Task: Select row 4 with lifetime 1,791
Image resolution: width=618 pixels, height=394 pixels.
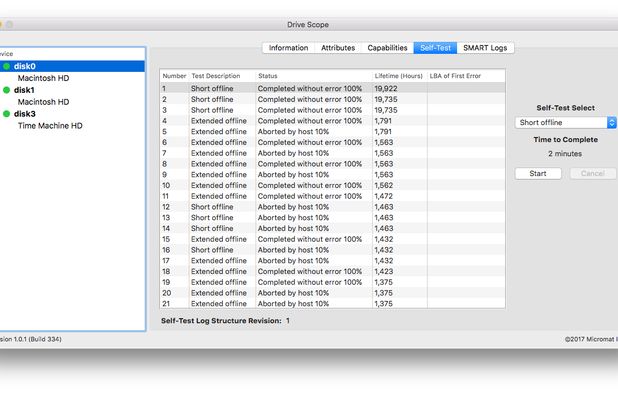Action: click(x=332, y=121)
